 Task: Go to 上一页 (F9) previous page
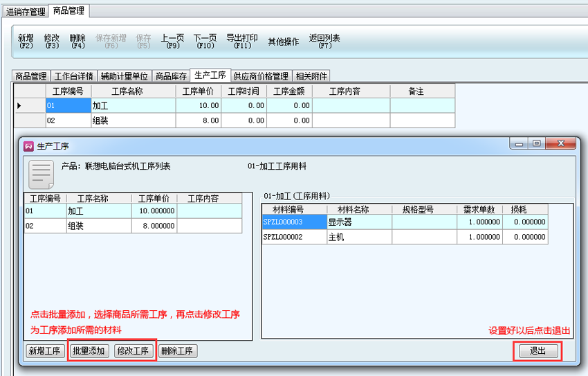[x=172, y=42]
